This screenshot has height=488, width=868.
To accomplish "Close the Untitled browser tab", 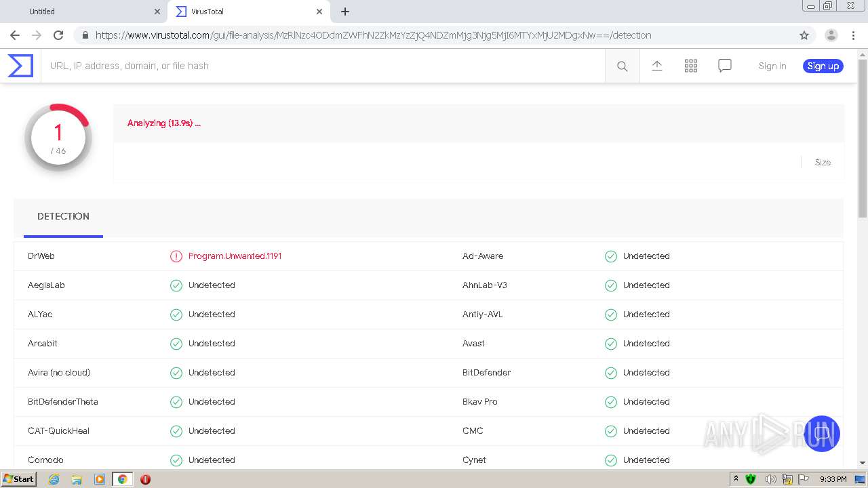I will [157, 12].
